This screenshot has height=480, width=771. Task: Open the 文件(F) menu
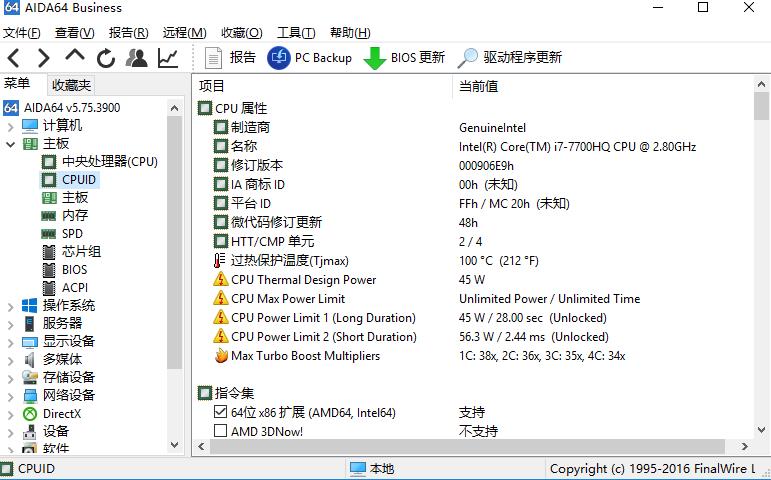pos(22,33)
